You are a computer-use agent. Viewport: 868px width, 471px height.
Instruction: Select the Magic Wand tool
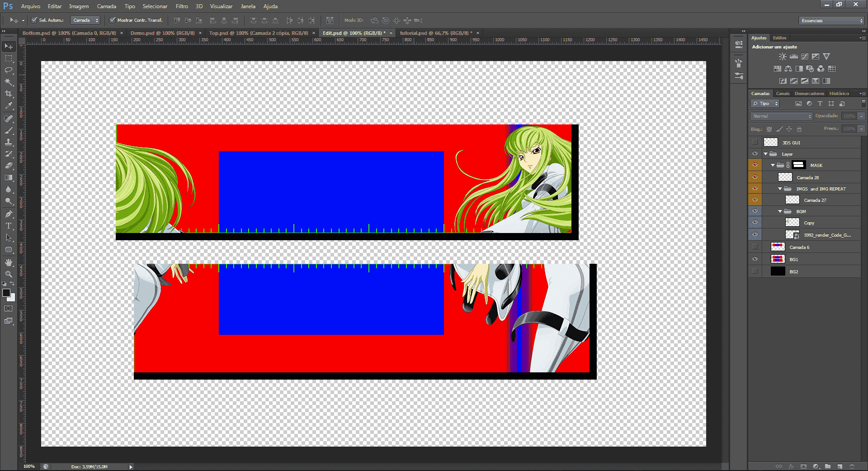point(9,82)
